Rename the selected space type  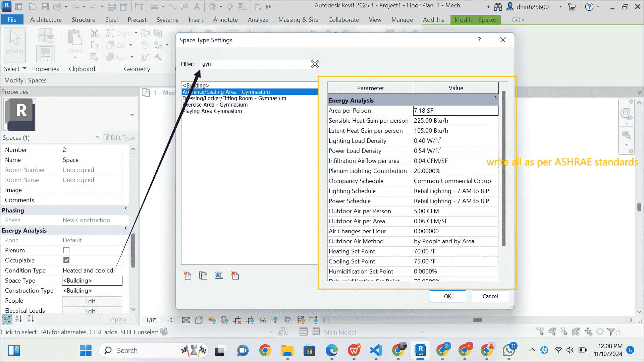click(x=219, y=276)
